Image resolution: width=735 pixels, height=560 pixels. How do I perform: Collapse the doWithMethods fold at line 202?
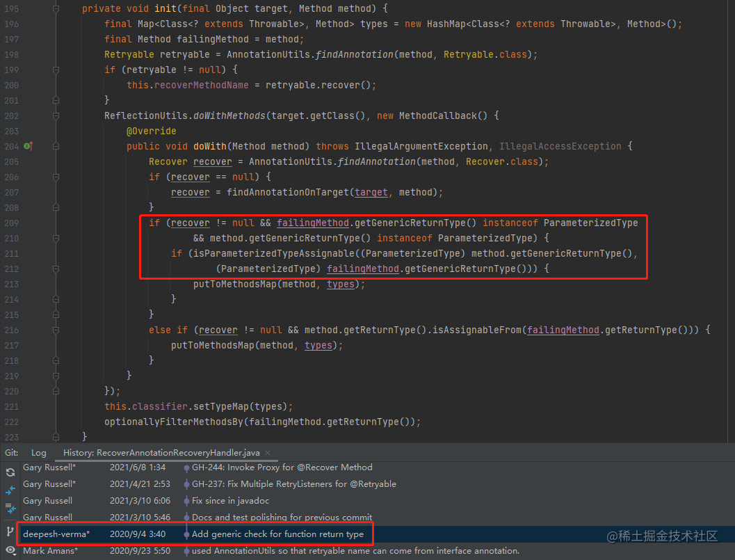click(56, 116)
